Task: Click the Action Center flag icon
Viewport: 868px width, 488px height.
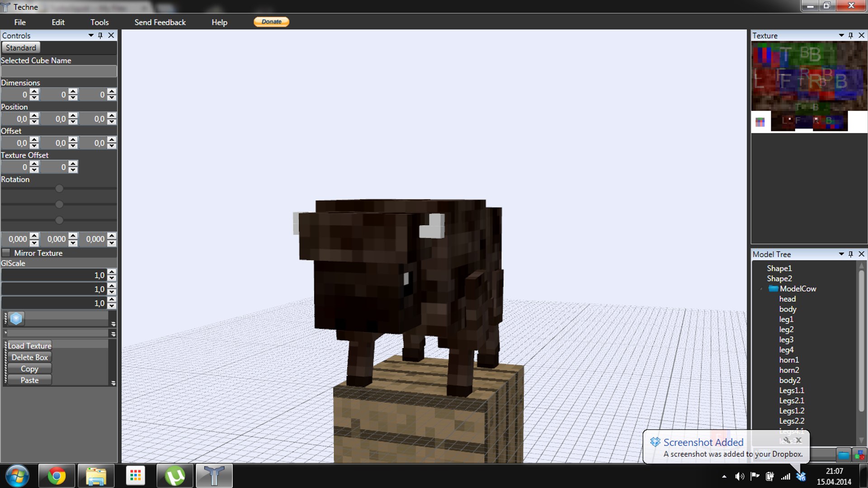Action: [x=755, y=476]
